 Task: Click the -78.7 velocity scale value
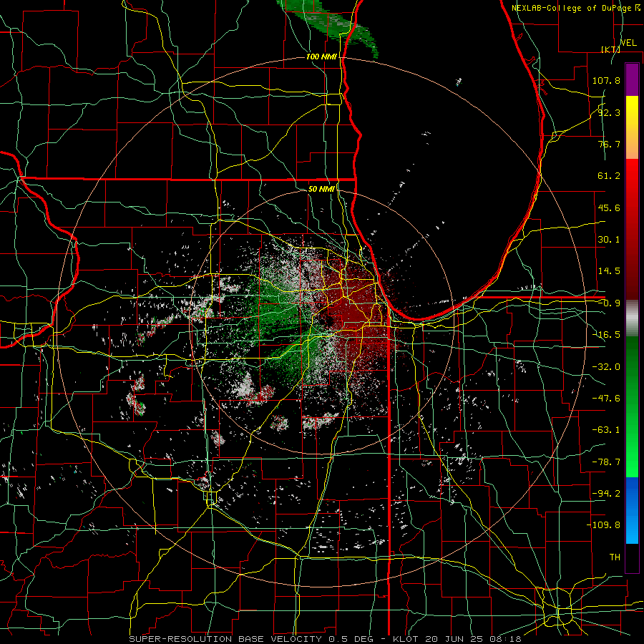point(606,462)
